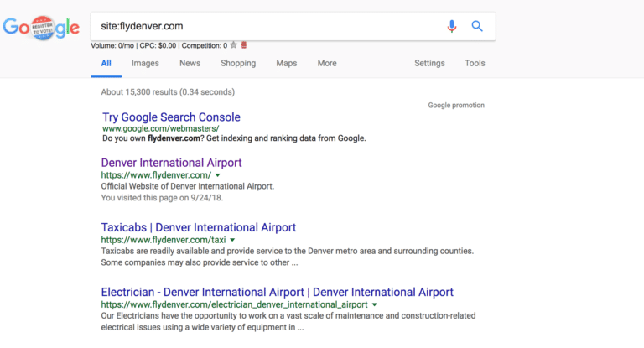This screenshot has width=644, height=348.
Task: Click the flydenver.com/taxi URL
Action: point(164,240)
